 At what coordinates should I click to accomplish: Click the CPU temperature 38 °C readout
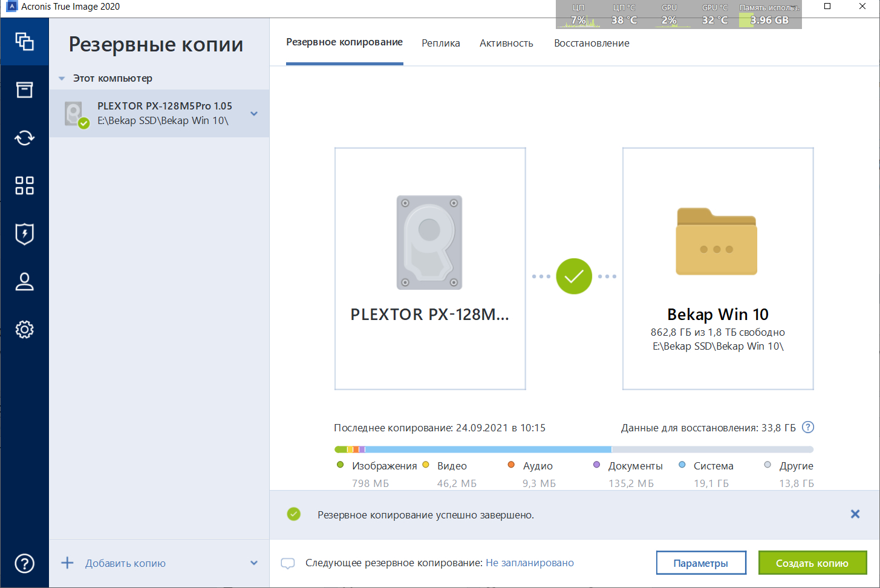[624, 15]
